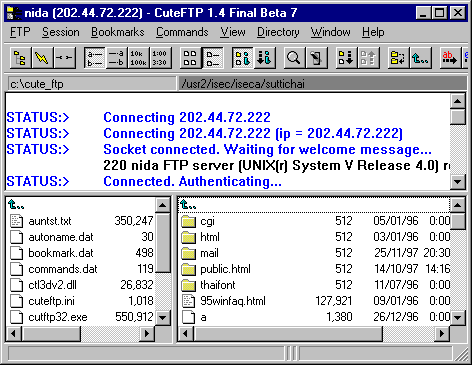This screenshot has width=472, height=365.
Task: Click remote pane horizontal scroll left arrow
Action: pyautogui.click(x=186, y=333)
